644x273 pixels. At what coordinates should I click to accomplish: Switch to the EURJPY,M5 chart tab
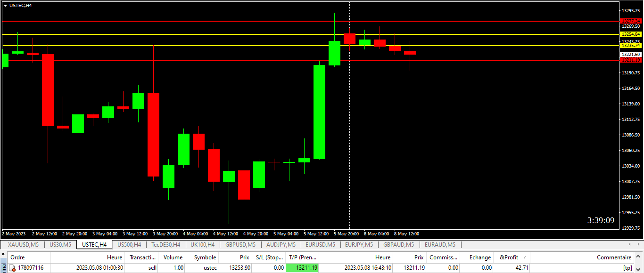(x=359, y=245)
